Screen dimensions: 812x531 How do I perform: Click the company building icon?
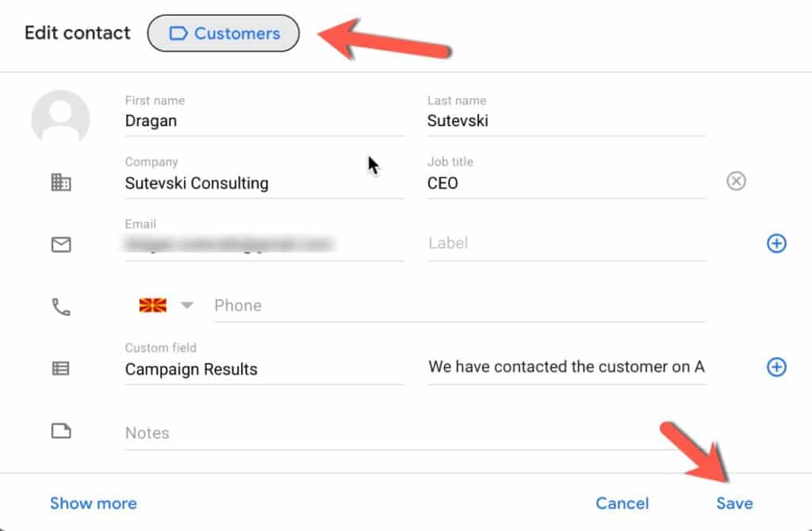coord(61,182)
